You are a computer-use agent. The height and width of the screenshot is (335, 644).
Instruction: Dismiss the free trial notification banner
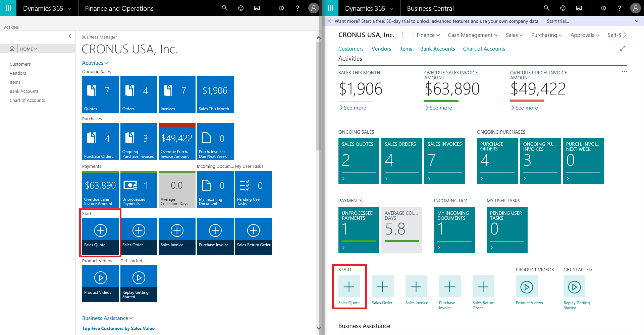tap(329, 21)
